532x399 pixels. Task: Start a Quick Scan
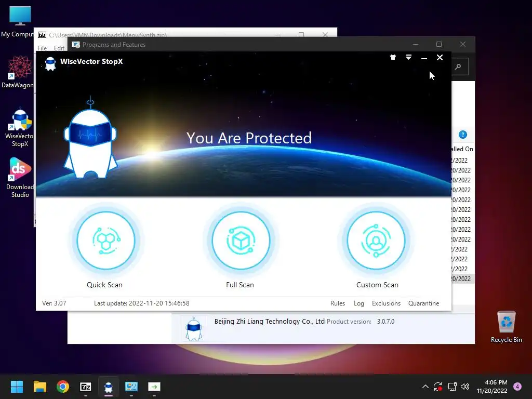click(x=105, y=241)
